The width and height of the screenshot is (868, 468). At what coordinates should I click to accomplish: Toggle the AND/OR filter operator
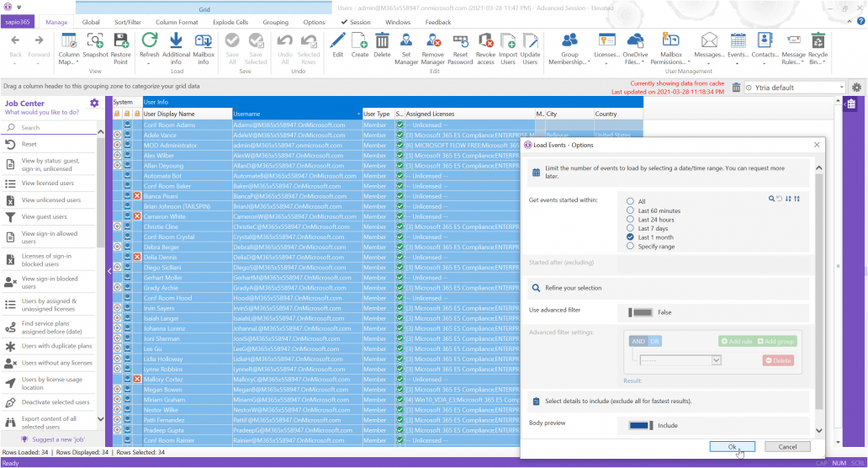pos(645,341)
